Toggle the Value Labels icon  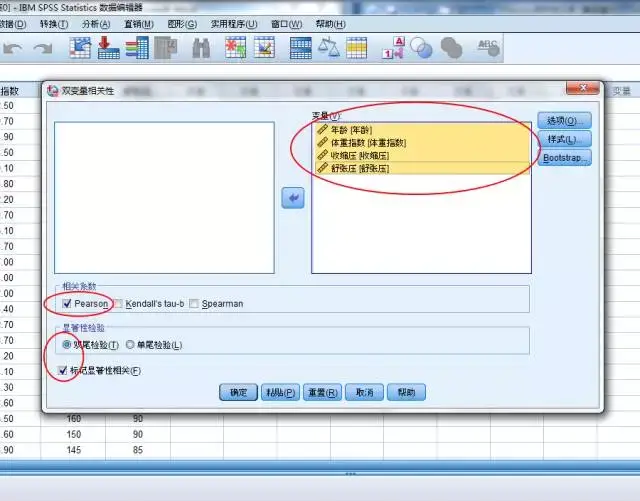point(393,48)
